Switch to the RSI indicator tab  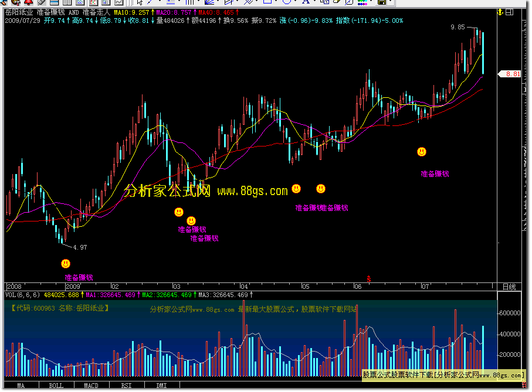click(x=127, y=386)
